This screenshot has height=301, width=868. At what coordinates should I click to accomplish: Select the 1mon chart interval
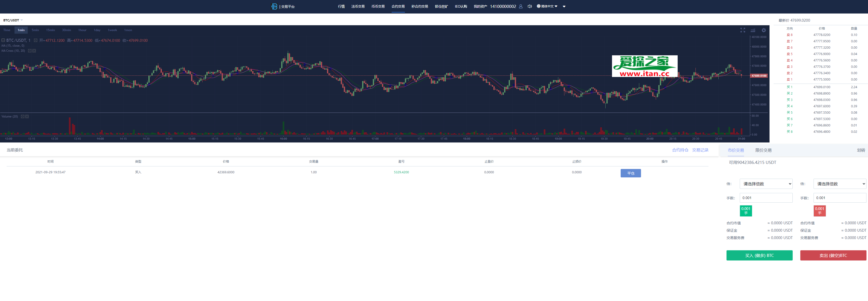pyautogui.click(x=128, y=30)
